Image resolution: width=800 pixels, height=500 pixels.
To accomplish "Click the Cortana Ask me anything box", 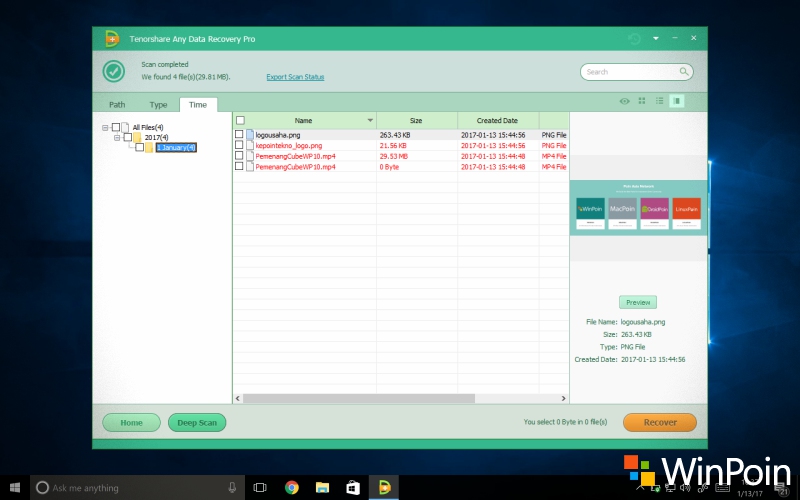I will tap(137, 488).
